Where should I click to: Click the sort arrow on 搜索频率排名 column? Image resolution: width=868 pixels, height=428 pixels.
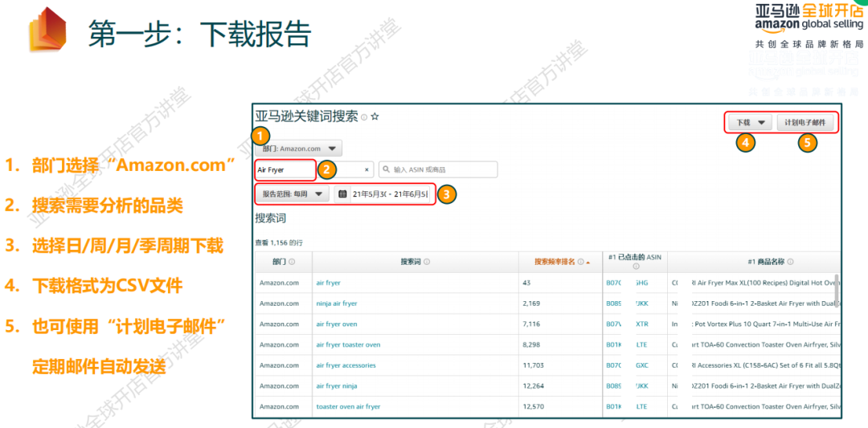588,263
